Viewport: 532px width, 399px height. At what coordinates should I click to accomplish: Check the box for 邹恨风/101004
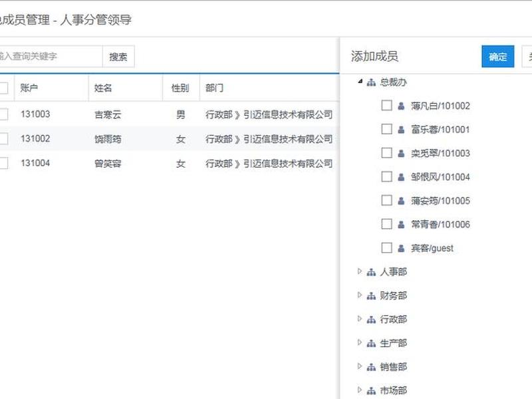(x=386, y=177)
